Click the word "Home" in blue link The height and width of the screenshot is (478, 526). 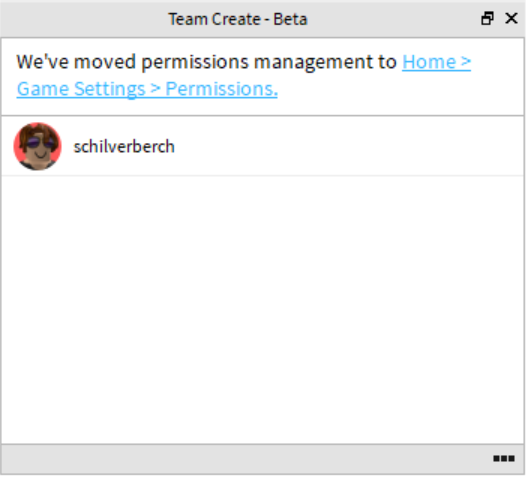click(429, 62)
